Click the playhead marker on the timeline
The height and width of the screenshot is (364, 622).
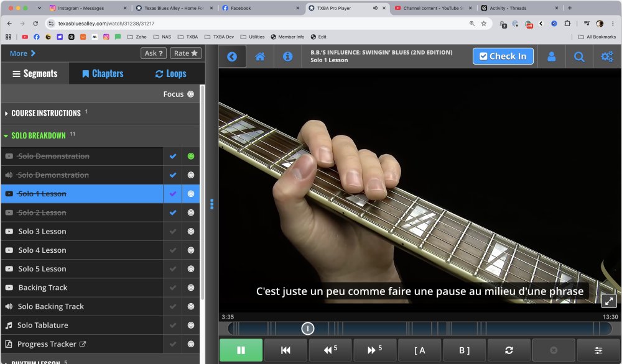pyautogui.click(x=307, y=329)
